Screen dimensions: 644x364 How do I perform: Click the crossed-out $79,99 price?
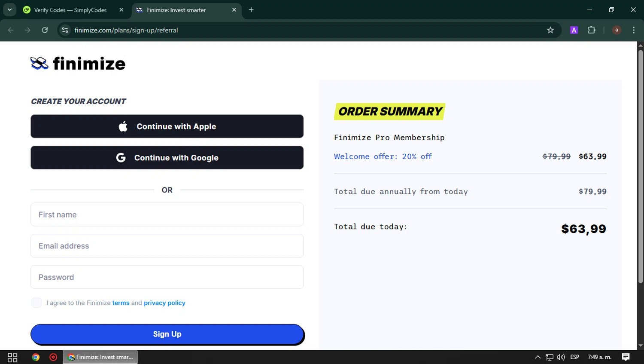pos(556,156)
